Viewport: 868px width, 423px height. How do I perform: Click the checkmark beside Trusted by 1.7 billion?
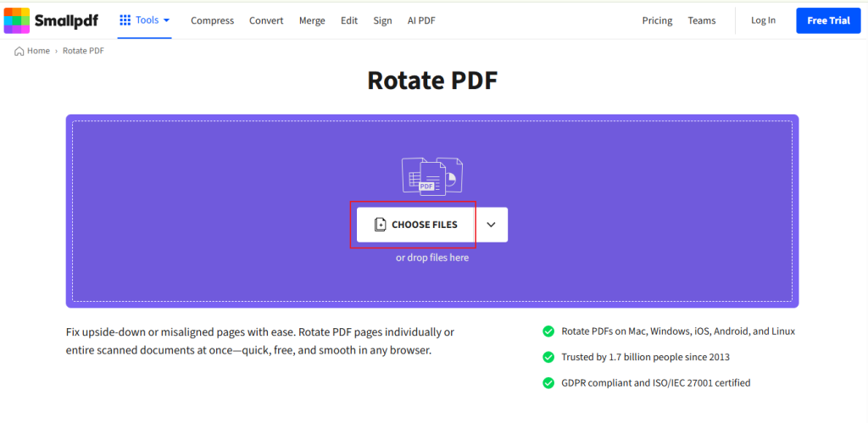548,357
